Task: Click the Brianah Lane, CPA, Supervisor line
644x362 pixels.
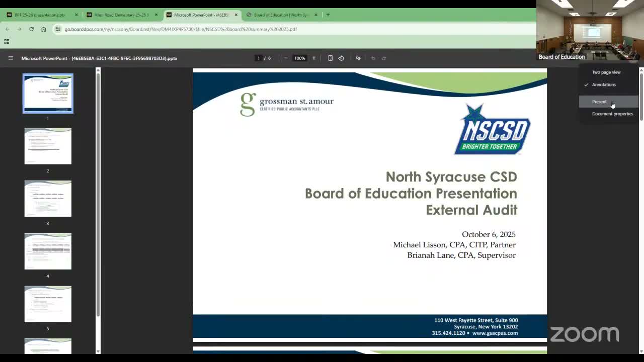Action: point(461,255)
